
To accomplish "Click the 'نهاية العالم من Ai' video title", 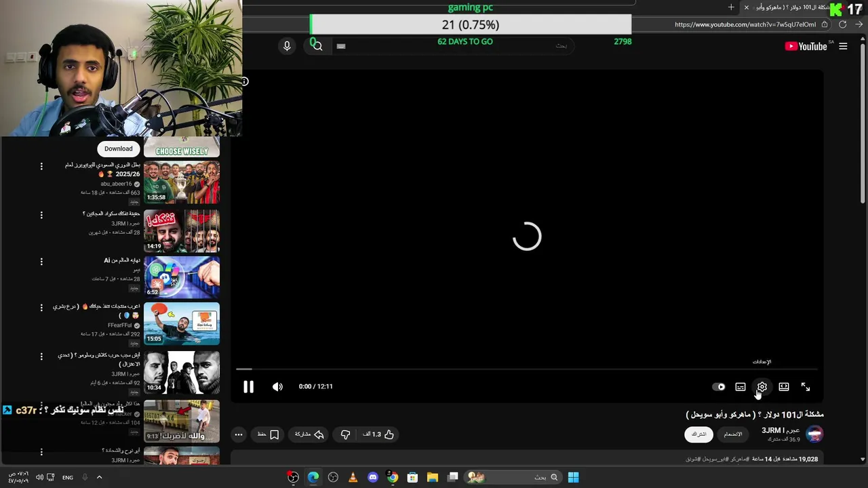I will (122, 260).
